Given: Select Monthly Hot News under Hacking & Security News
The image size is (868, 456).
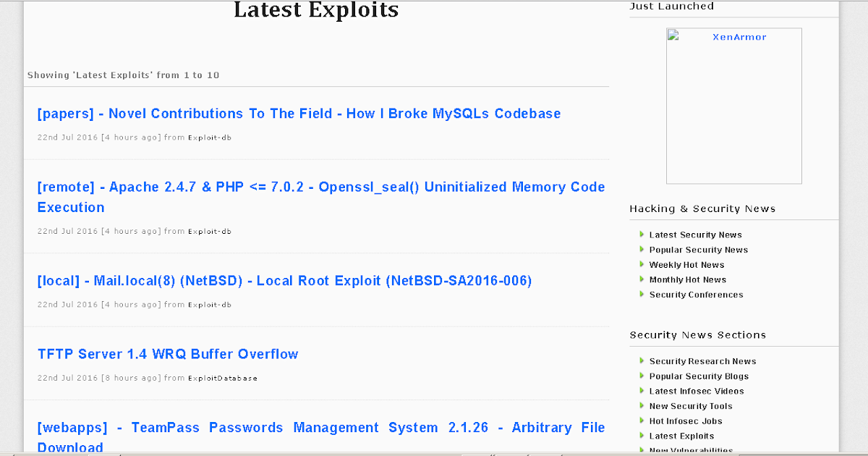Looking at the screenshot, I should 687,279.
